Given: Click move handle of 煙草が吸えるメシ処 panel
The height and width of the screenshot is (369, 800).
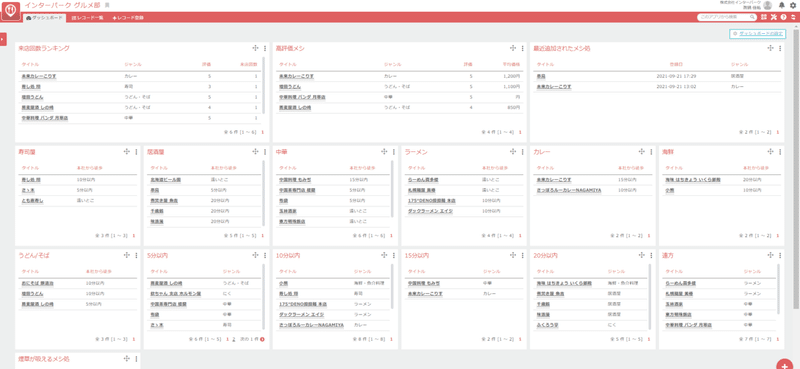Looking at the screenshot, I should pos(127,359).
